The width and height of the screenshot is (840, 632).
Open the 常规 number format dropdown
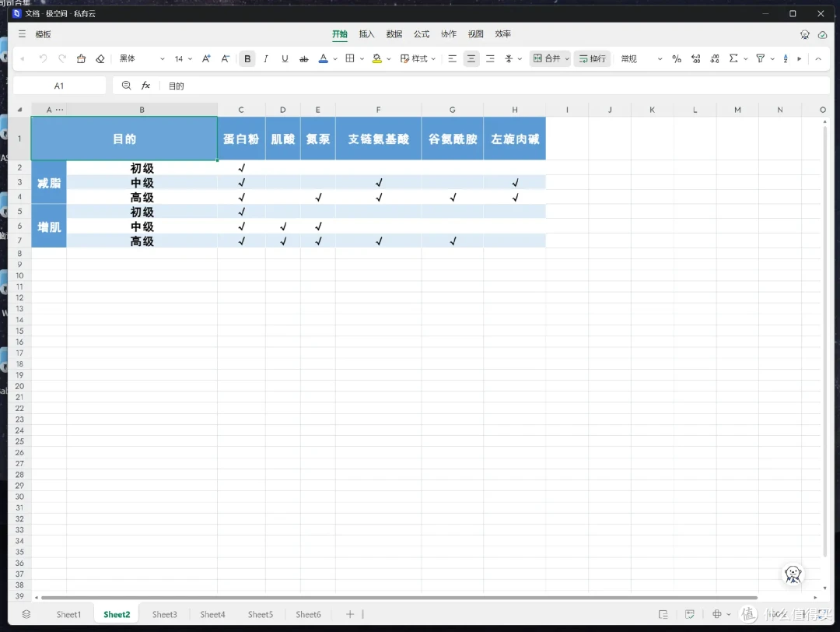point(641,58)
